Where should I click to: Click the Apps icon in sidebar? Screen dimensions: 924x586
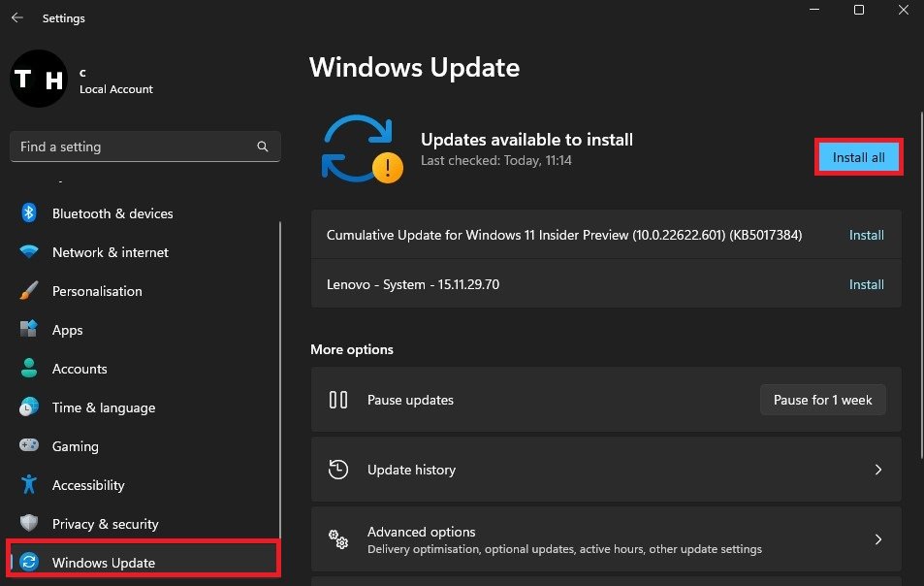[x=29, y=330]
